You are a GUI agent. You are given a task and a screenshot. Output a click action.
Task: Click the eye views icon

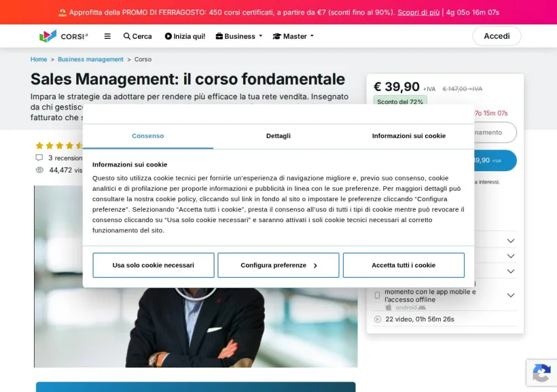tap(39, 171)
